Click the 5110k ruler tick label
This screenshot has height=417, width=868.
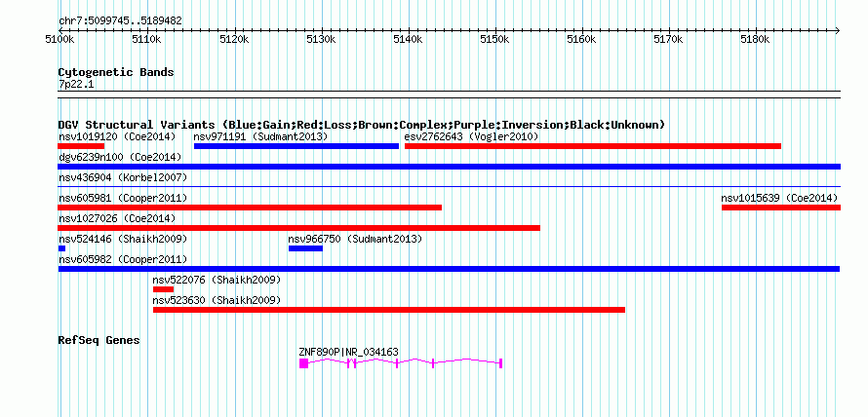146,40
